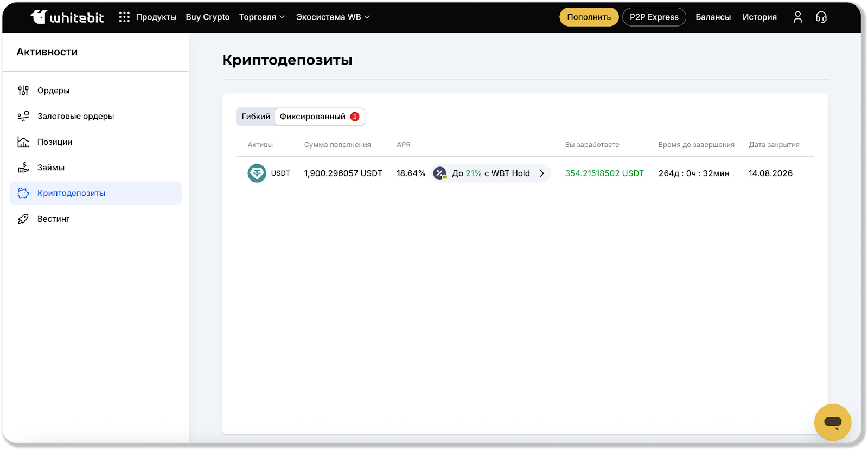Go to the Балансы link
This screenshot has height=450, width=868.
point(713,17)
